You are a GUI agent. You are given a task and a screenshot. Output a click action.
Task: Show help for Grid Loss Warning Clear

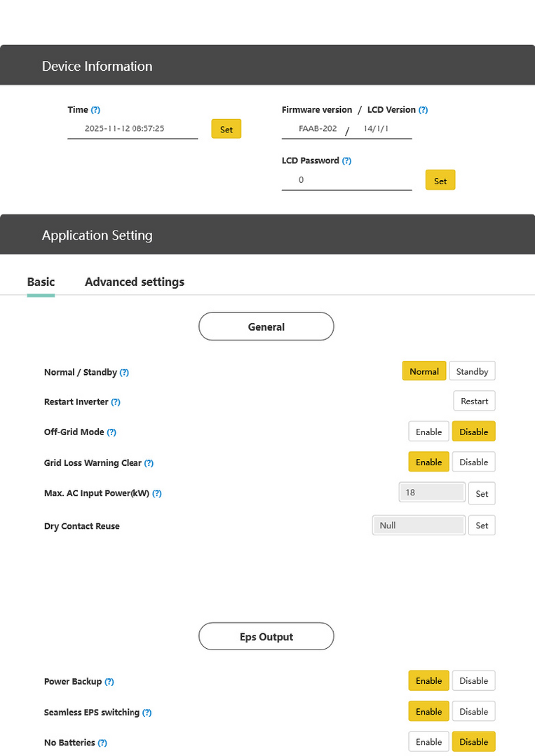tap(149, 463)
